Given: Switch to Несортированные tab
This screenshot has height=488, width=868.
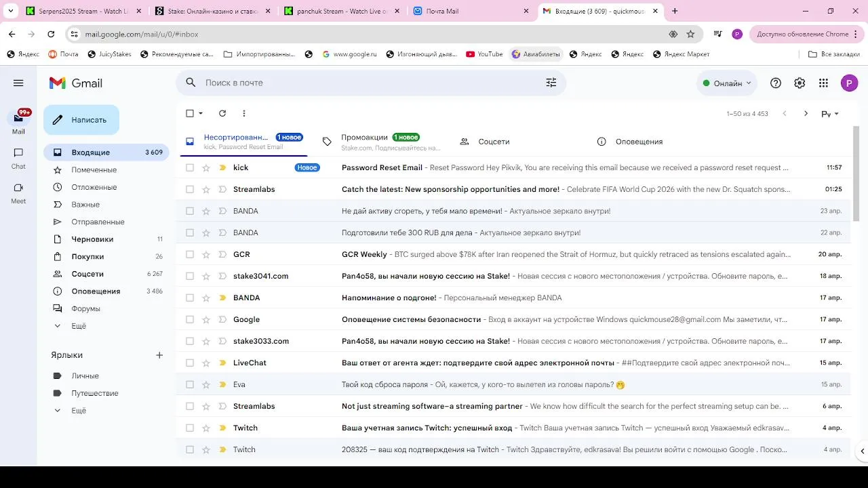Looking at the screenshot, I should (x=243, y=142).
